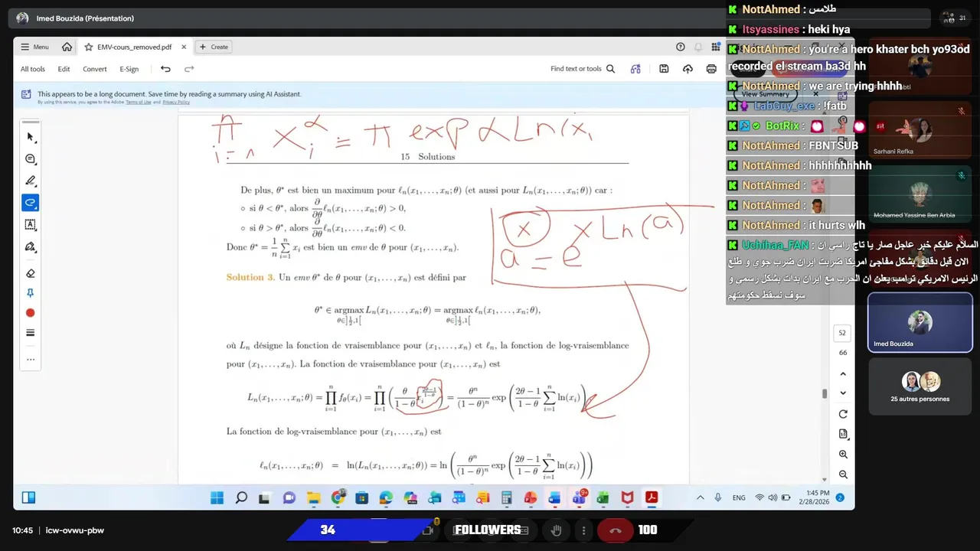Go to next page with down chevron

click(x=843, y=393)
